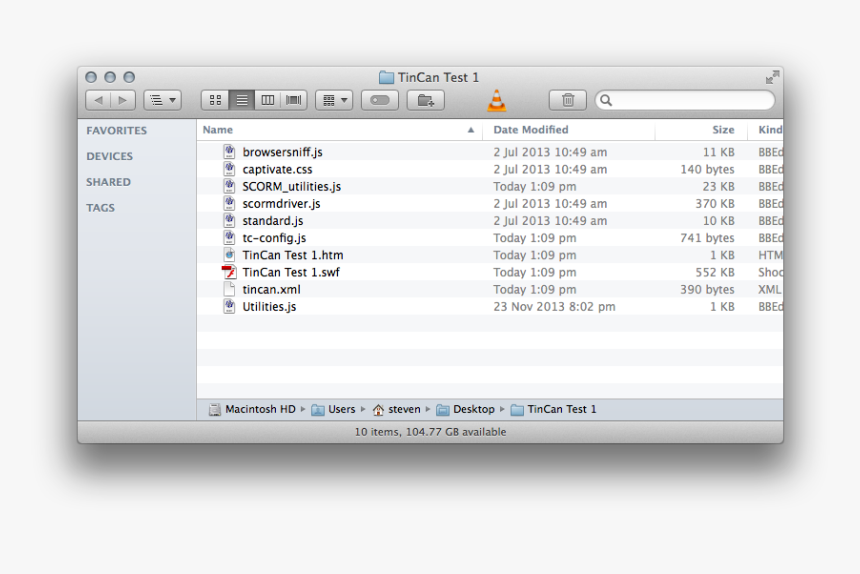Switch to Cover Flow view
860x574 pixels.
coord(294,100)
